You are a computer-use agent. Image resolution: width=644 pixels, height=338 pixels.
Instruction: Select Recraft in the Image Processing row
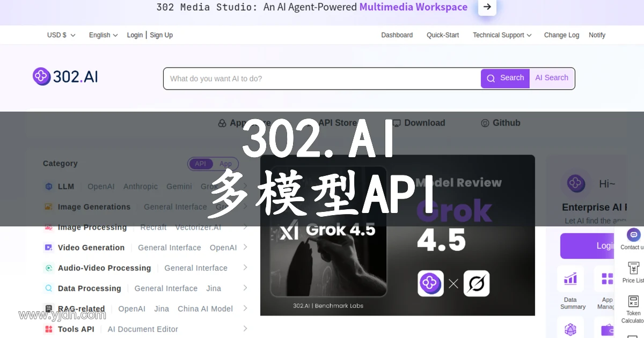(153, 227)
